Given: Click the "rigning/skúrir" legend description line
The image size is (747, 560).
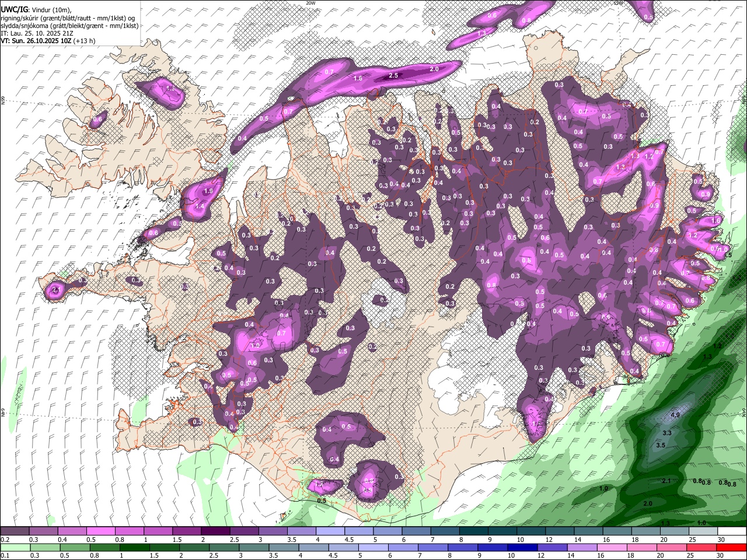Looking at the screenshot, I should point(68,17).
